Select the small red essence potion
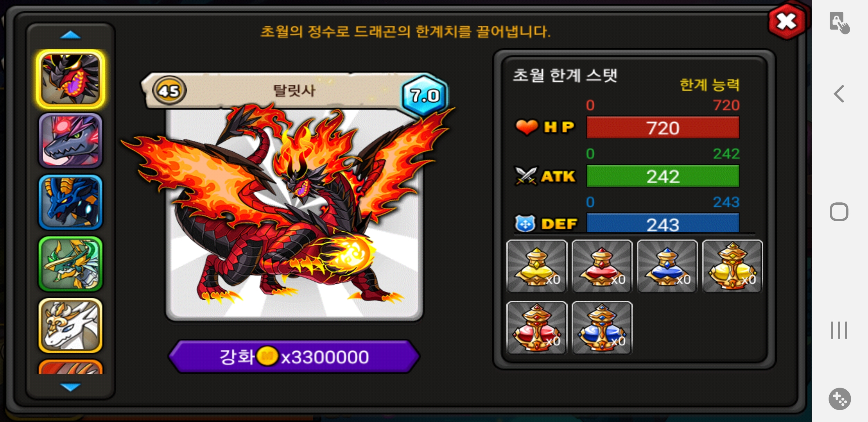Image resolution: width=868 pixels, height=422 pixels. click(x=602, y=266)
